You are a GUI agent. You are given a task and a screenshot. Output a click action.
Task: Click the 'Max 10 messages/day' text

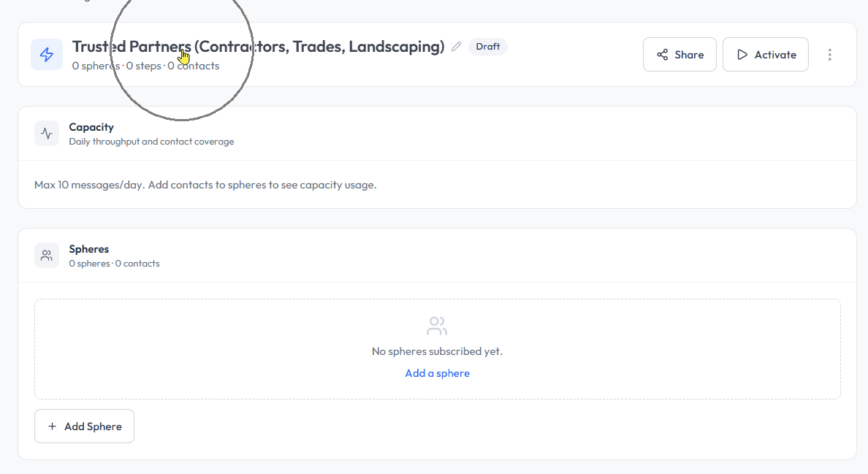point(205,185)
